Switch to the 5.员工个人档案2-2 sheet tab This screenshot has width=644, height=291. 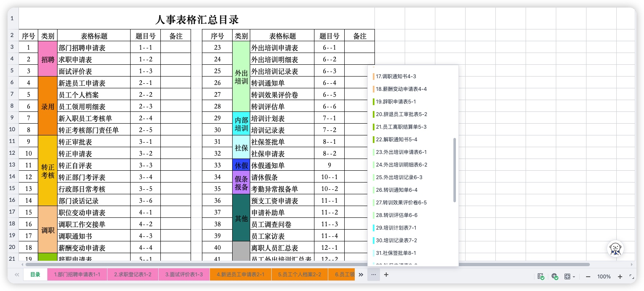click(299, 274)
